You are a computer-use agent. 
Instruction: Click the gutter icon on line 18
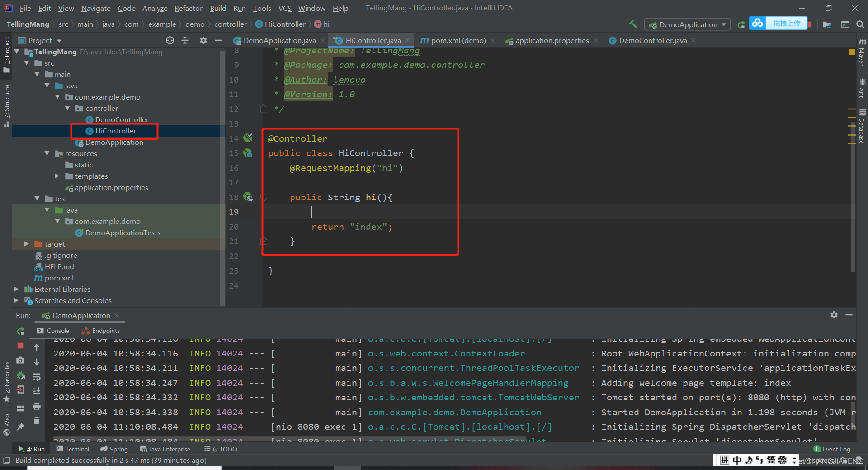[248, 197]
